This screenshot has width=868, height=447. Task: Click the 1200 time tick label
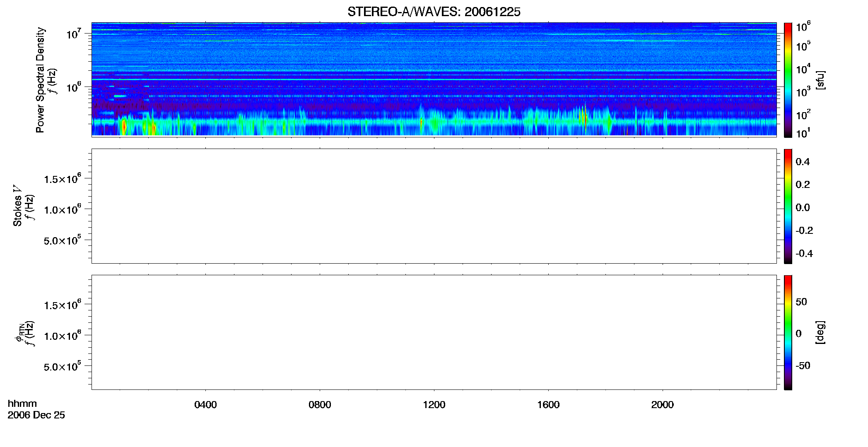pos(434,405)
